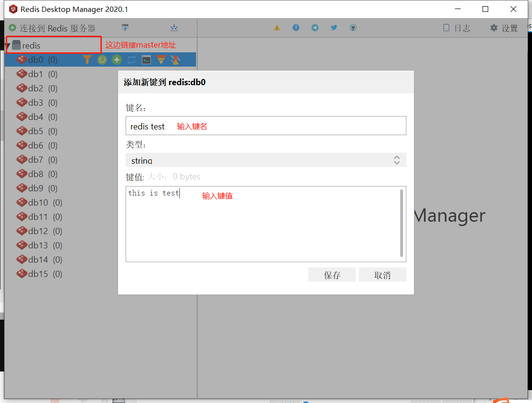The width and height of the screenshot is (532, 403).
Task: Flush the db0 database
Action: point(161,59)
